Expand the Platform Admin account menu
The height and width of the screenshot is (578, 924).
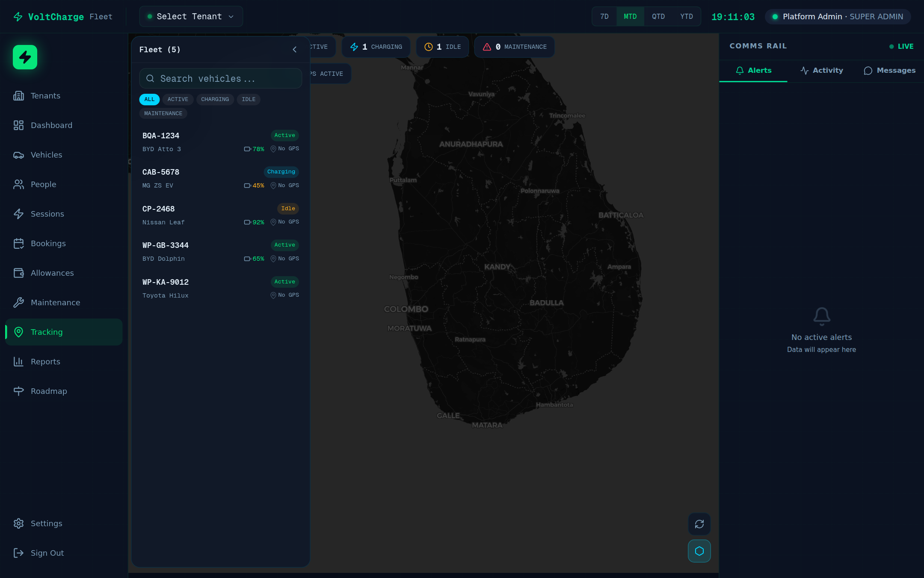(837, 17)
